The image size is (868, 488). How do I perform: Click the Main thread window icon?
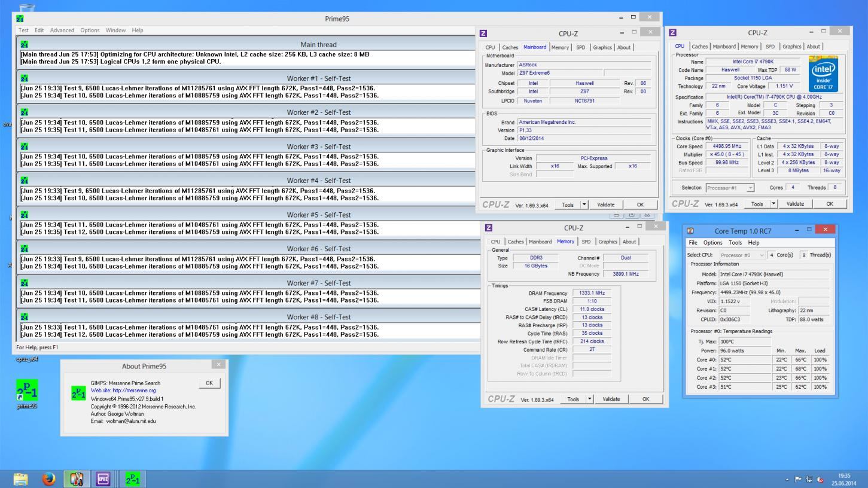click(x=24, y=44)
